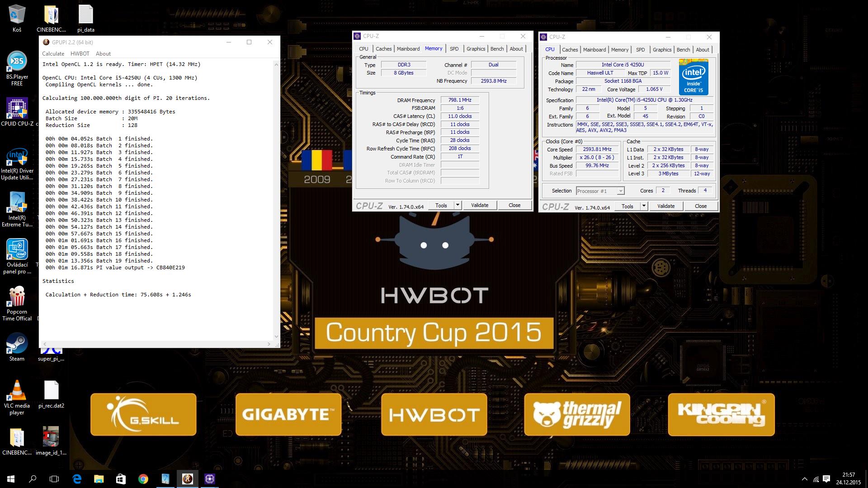Select Memory tab in right CPU-Z window
The width and height of the screenshot is (868, 488).
coord(620,50)
